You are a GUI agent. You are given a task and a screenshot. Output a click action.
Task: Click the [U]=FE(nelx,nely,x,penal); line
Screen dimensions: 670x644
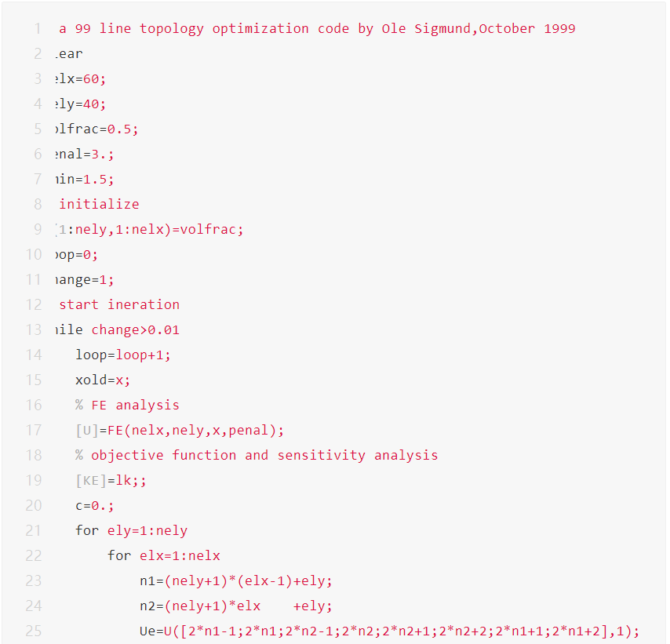[x=180, y=431]
